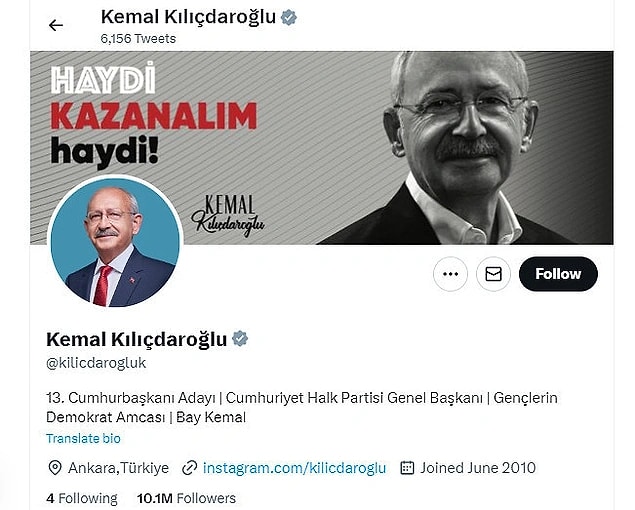Open the three-dots more options menu

click(x=450, y=274)
